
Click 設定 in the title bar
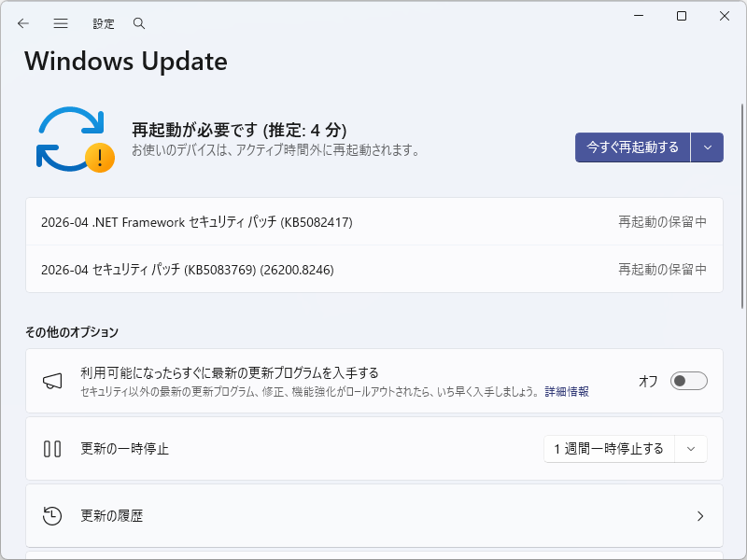pyautogui.click(x=103, y=23)
